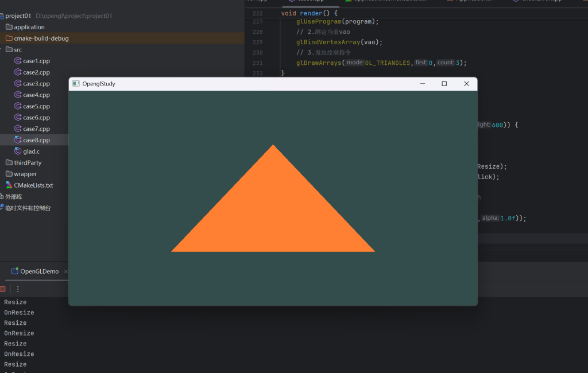
Task: Collapse the src folder arrow
Action: coord(2,50)
